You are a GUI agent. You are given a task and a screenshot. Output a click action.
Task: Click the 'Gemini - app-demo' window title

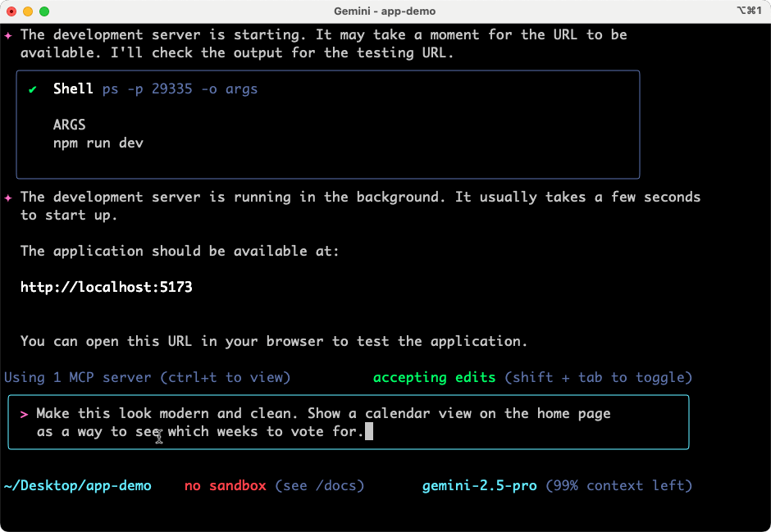[385, 11]
